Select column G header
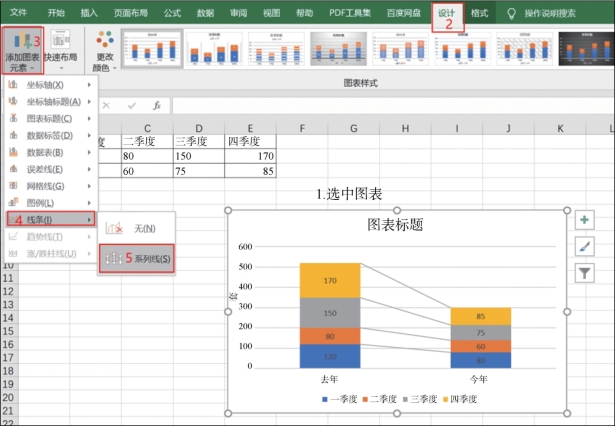The height and width of the screenshot is (426, 615). point(353,128)
